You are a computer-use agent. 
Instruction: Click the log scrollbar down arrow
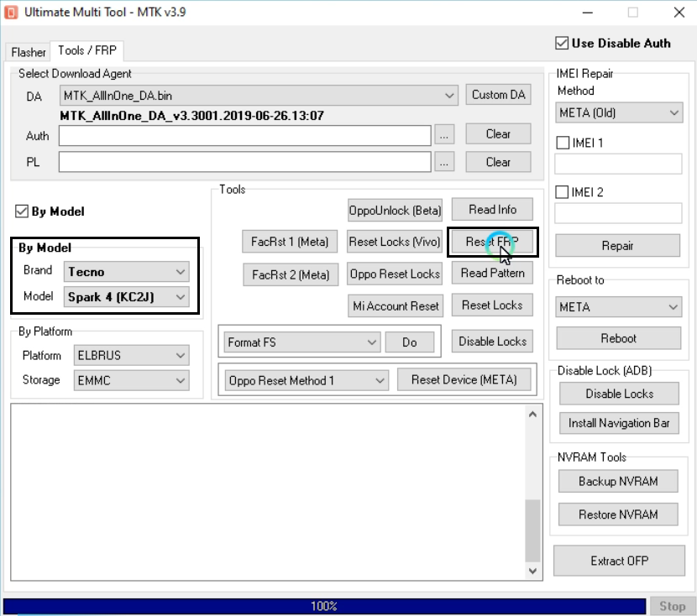[533, 571]
